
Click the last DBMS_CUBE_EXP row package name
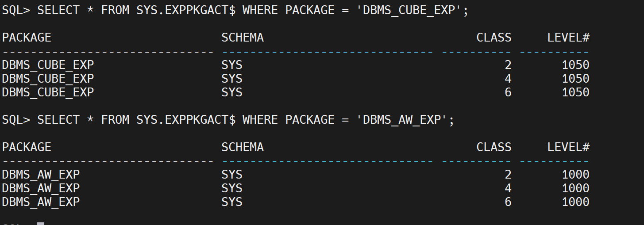click(x=48, y=92)
